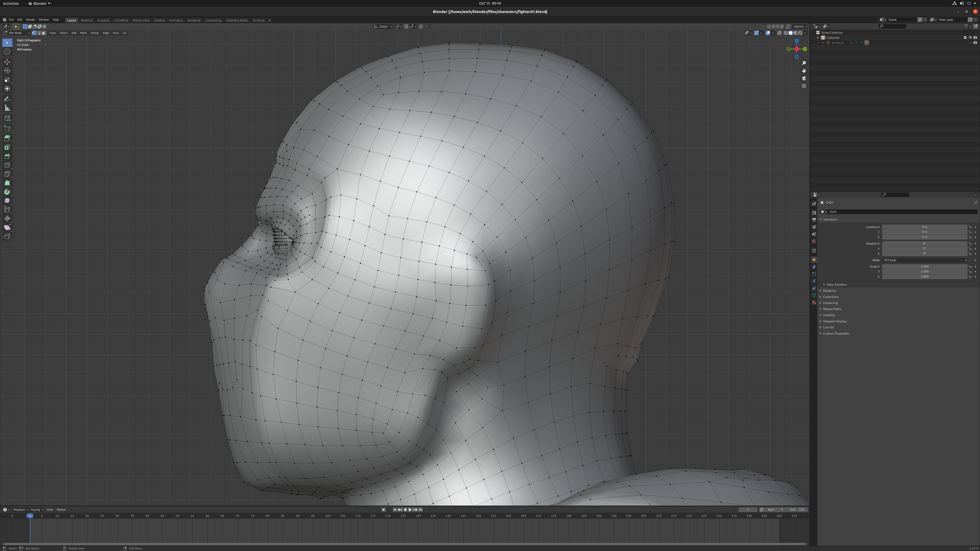Enable edge select mode
The height and width of the screenshot is (551, 980).
coord(39,33)
